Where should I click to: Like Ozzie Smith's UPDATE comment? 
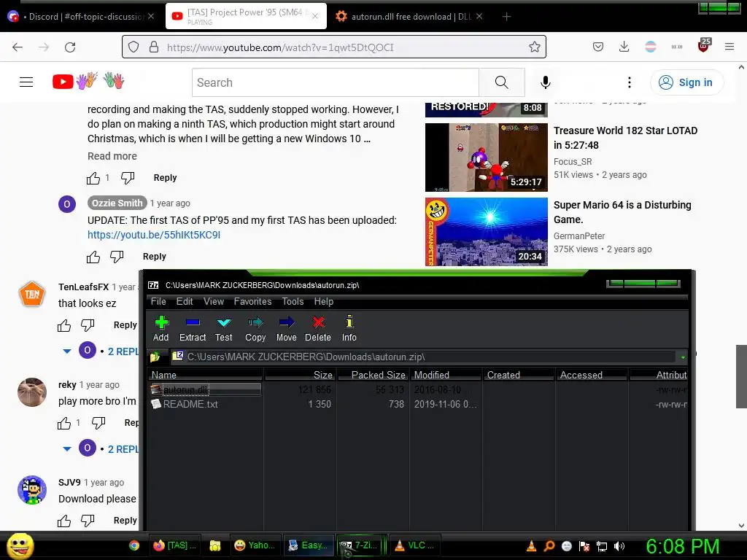[x=93, y=257]
